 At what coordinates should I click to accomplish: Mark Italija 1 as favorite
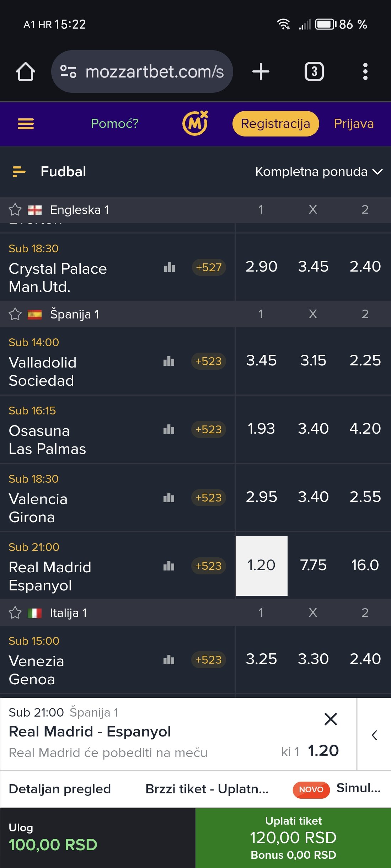point(15,613)
